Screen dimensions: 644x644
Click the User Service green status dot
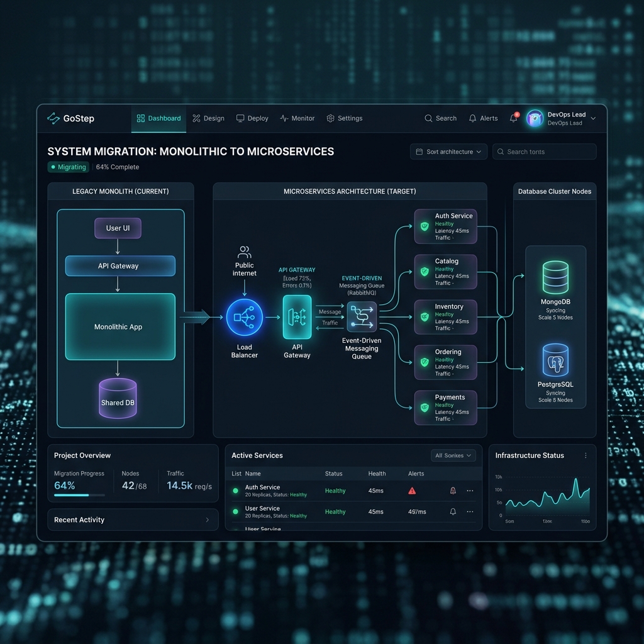pyautogui.click(x=235, y=511)
